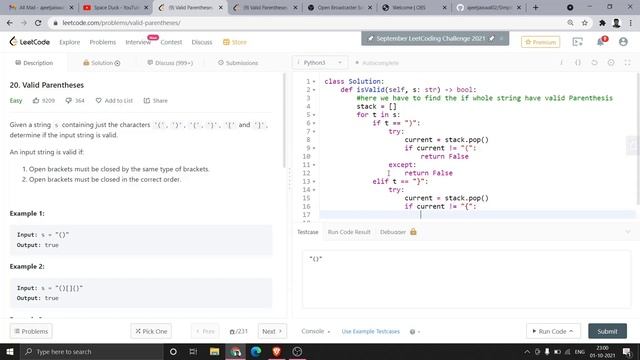Collapse code fold arrow on line 1
The height and width of the screenshot is (360, 640).
[x=314, y=82]
